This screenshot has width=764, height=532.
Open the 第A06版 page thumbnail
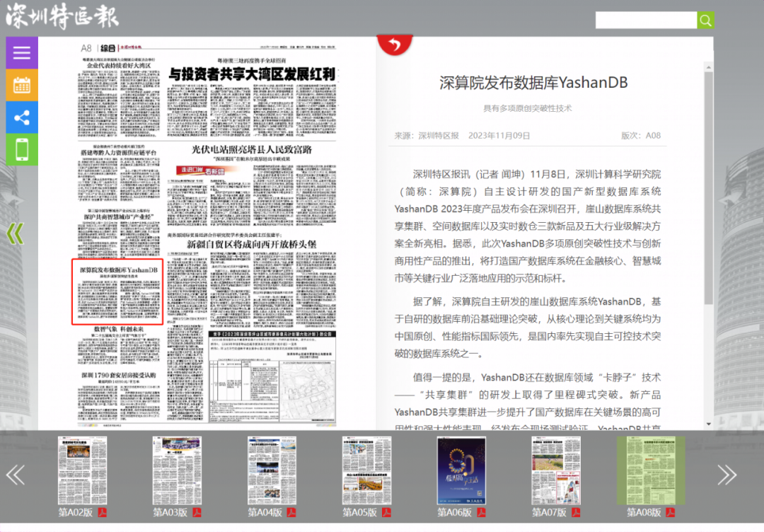pyautogui.click(x=461, y=470)
